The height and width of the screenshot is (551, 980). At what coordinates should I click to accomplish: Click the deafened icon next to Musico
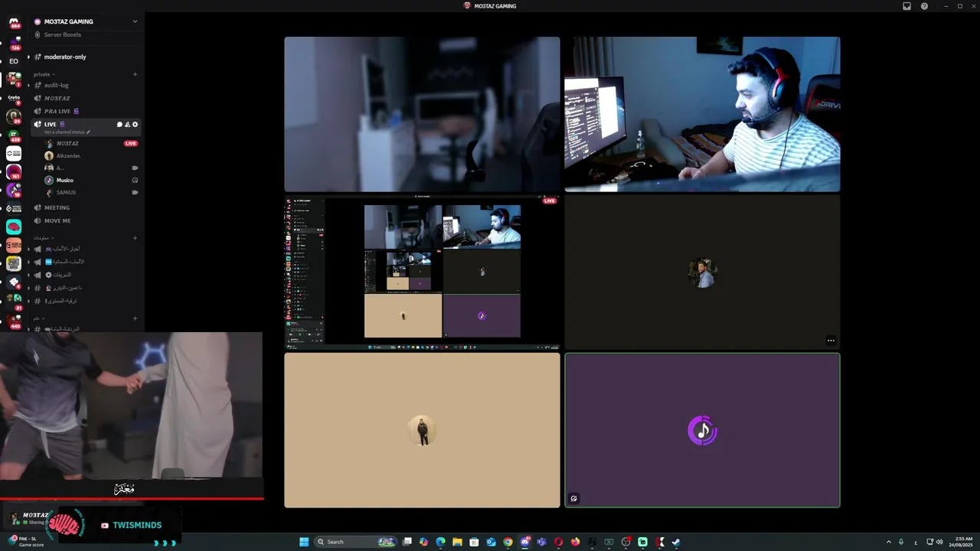click(x=135, y=180)
